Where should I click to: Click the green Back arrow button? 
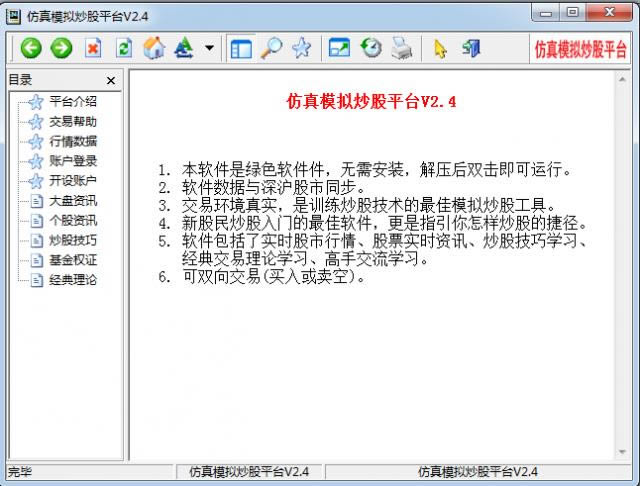coord(31,47)
